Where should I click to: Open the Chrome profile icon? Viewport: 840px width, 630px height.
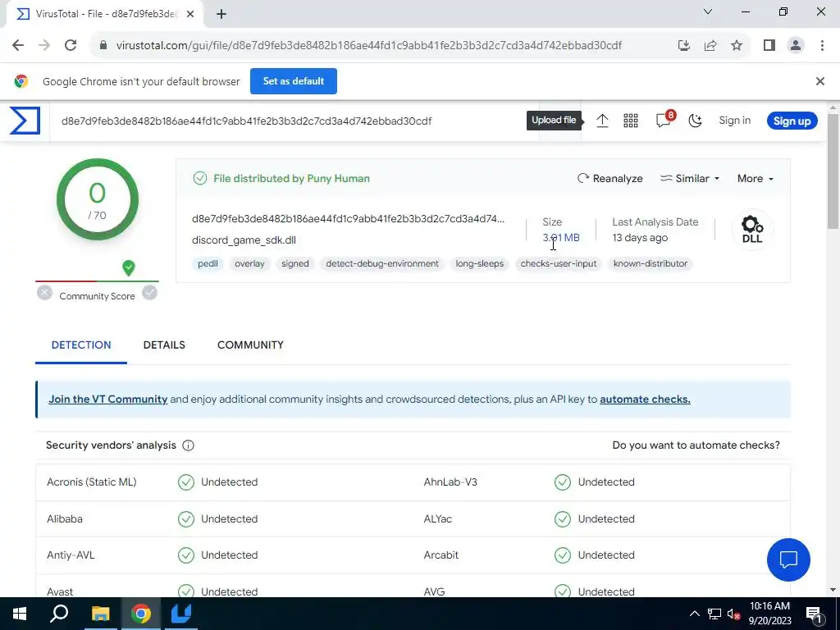point(796,46)
